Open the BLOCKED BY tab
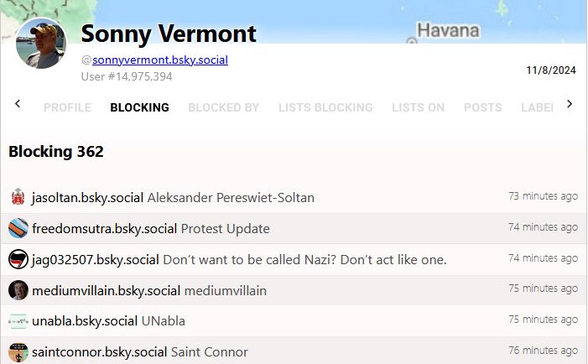588x364 pixels. pyautogui.click(x=223, y=107)
